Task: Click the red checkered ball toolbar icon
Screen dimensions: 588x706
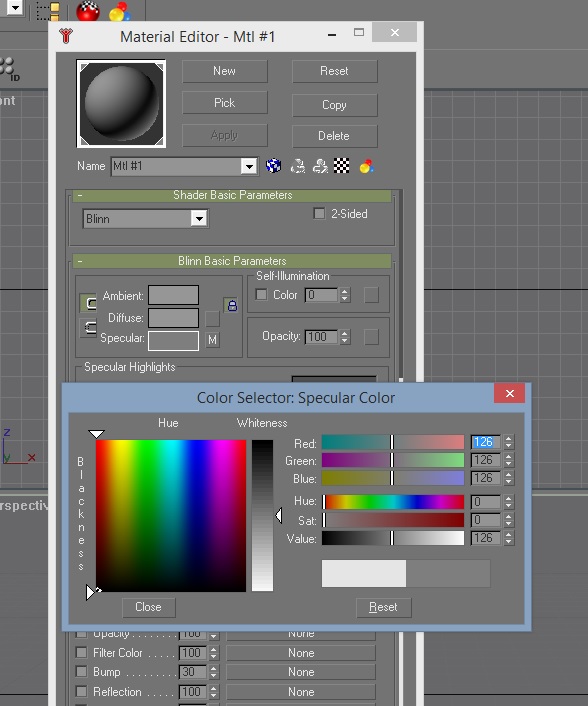Action: pyautogui.click(x=88, y=11)
